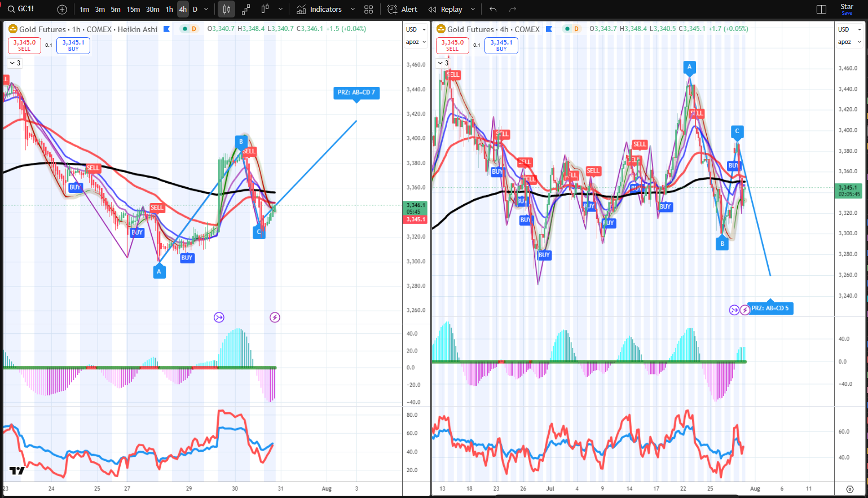Open indicator templates grid icon
The width and height of the screenshot is (868, 498).
click(369, 10)
